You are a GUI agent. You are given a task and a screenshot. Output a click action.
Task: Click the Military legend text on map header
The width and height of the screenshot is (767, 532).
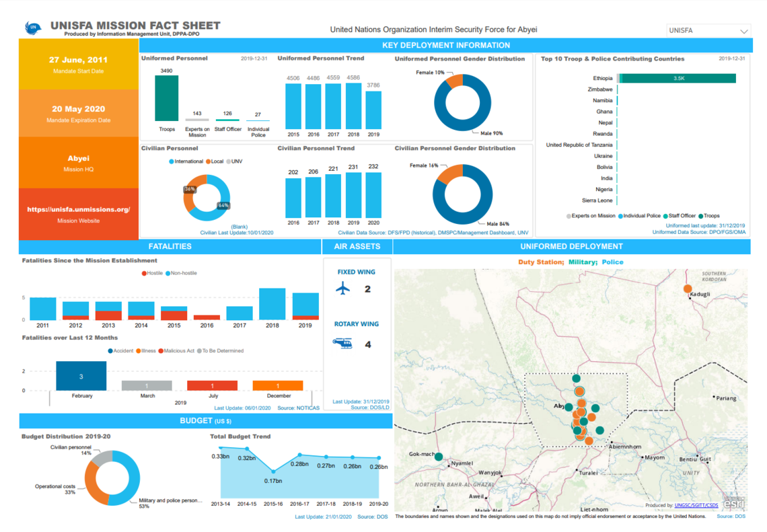(x=581, y=262)
